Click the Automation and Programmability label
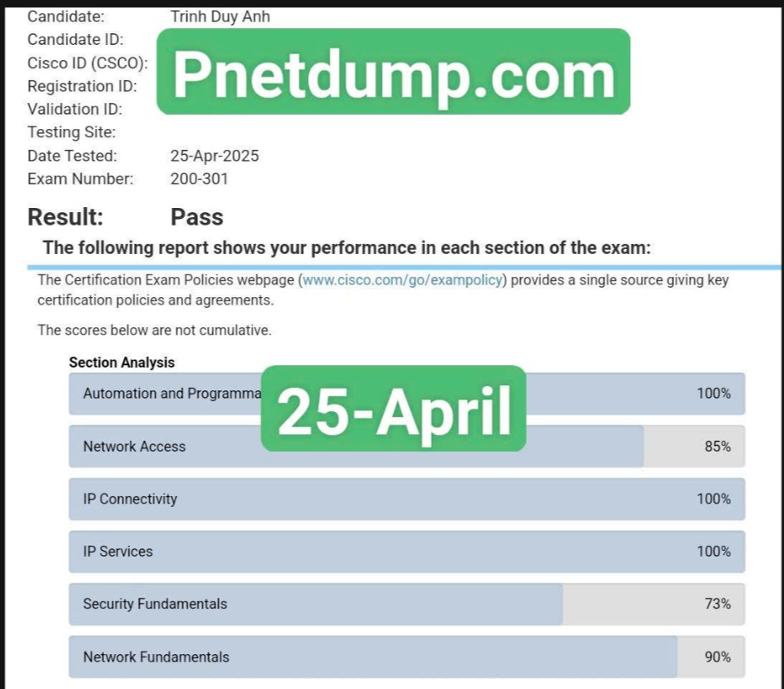This screenshot has height=689, width=784. (171, 394)
